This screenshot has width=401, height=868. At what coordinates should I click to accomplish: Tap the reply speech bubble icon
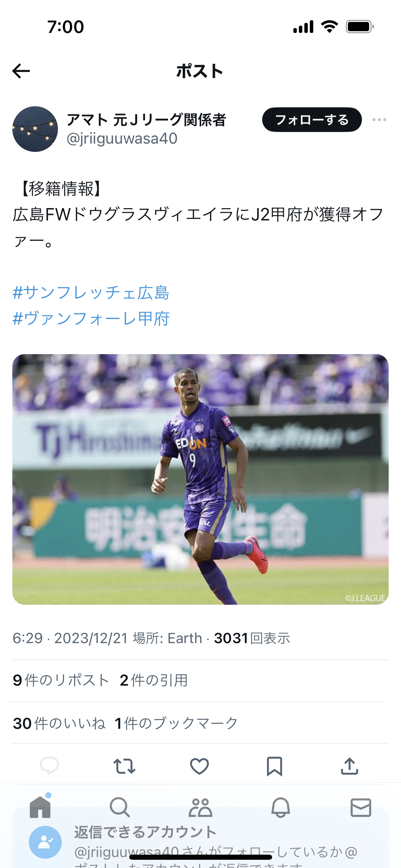click(x=49, y=766)
